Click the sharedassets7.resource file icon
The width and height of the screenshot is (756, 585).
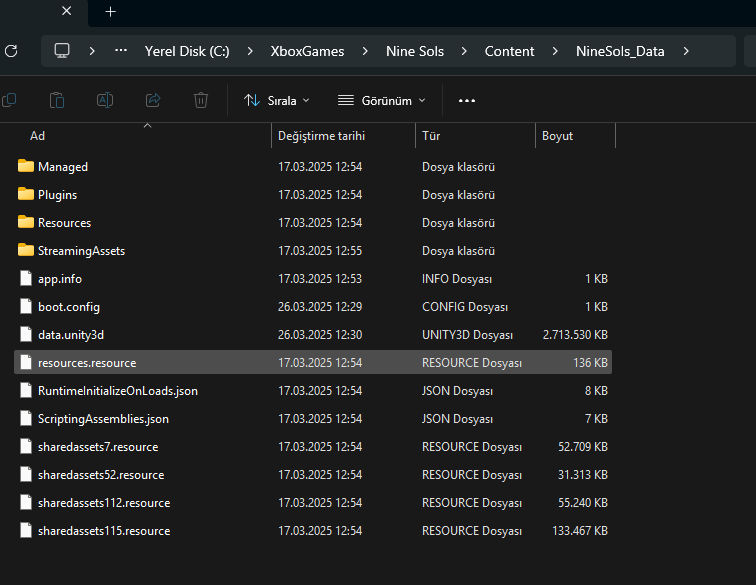[26, 446]
